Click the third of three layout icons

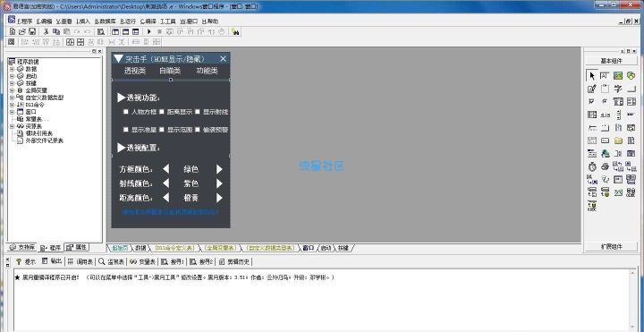coord(135,31)
